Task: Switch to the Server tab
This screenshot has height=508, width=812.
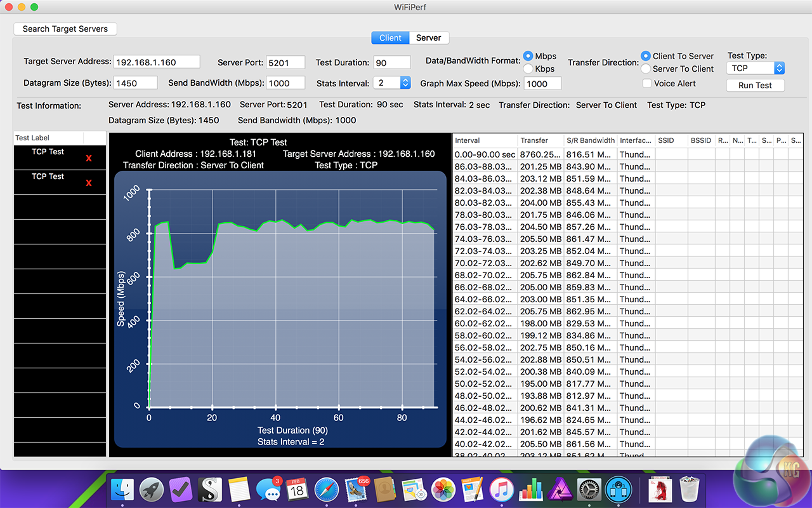Action: pos(428,38)
